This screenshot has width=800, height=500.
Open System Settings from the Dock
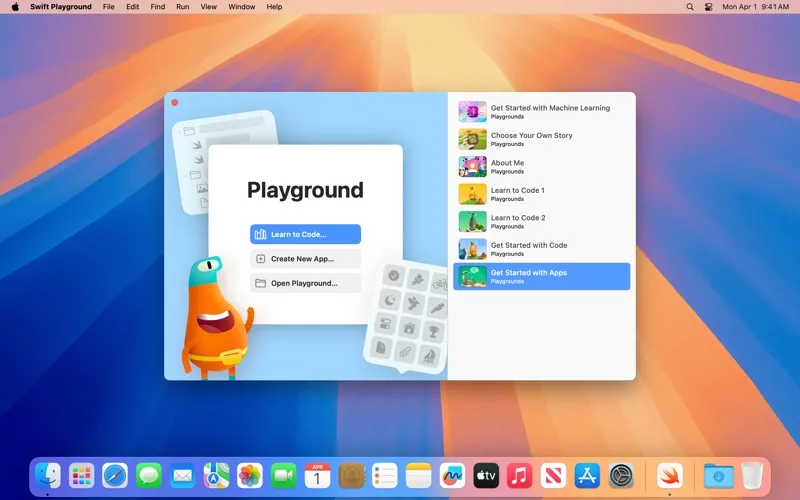click(x=621, y=476)
